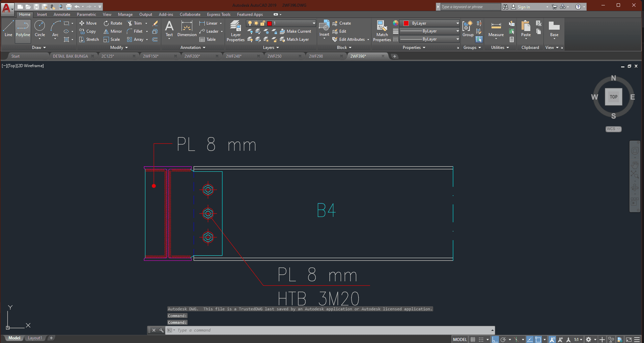Click the red ByLayer color swatch
The image size is (644, 343).
[406, 23]
